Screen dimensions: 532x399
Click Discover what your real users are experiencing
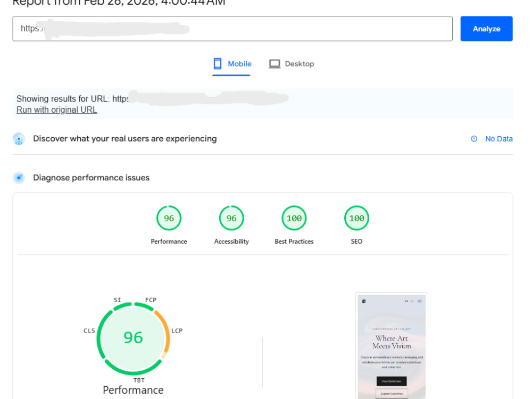click(125, 139)
